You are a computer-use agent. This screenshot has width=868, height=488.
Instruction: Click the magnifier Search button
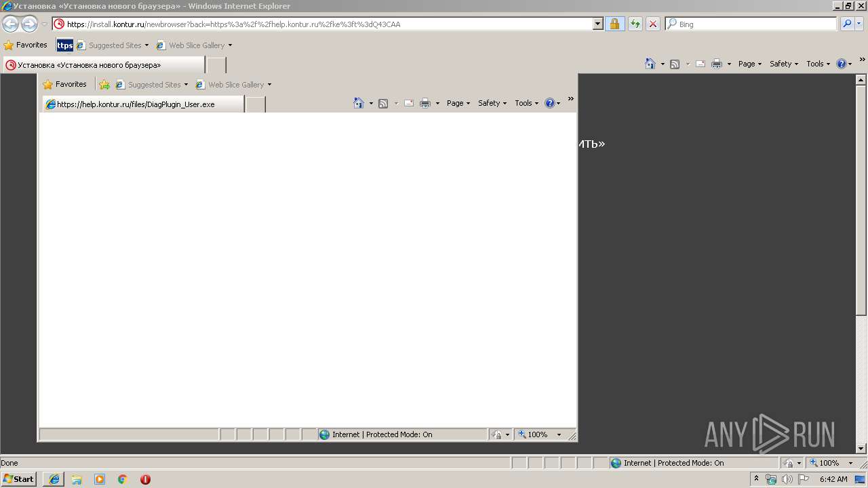point(847,24)
